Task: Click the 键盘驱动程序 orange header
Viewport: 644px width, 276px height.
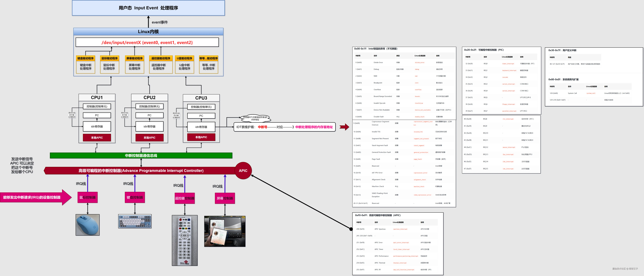Action: coord(86,58)
